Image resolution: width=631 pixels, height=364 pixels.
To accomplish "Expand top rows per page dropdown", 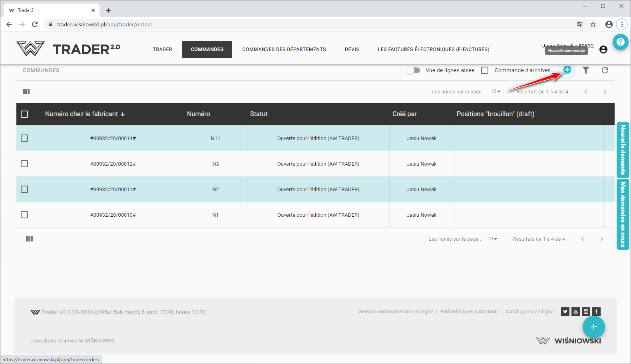I will 496,92.
